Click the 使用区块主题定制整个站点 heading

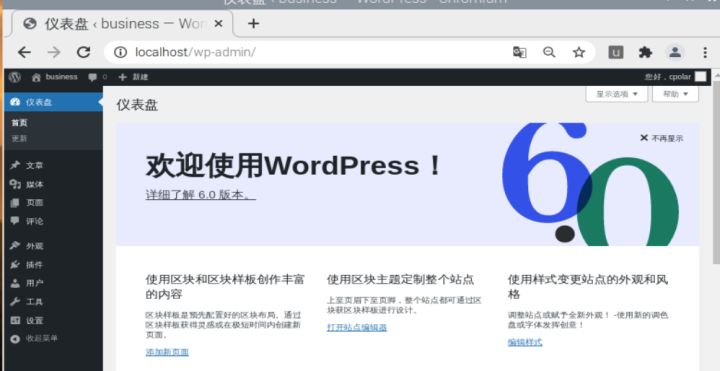(400, 279)
